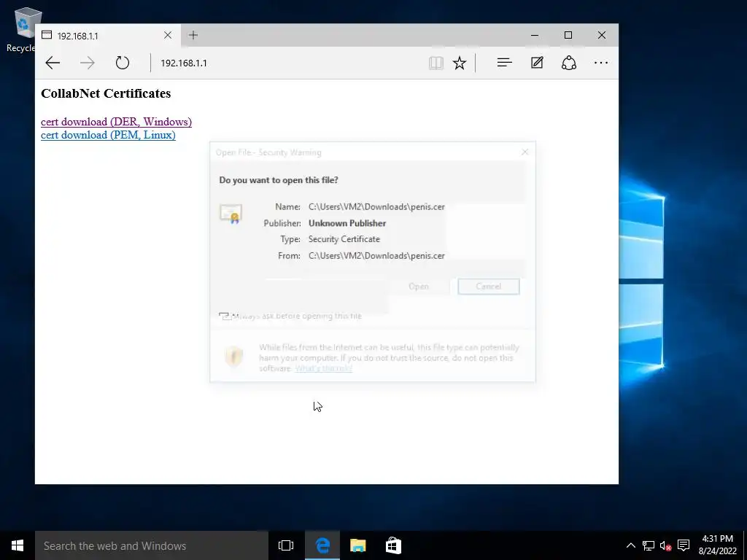Open File Explorer from the taskbar
The width and height of the screenshot is (747, 560).
point(357,545)
